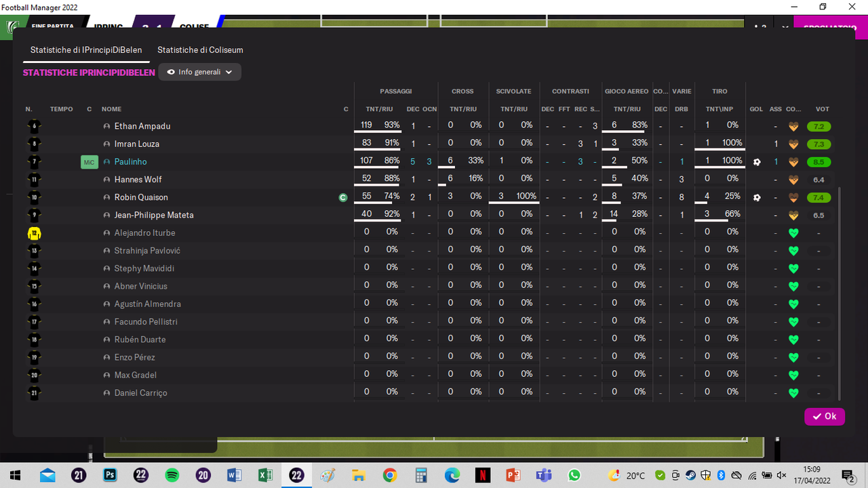This screenshot has width=868, height=488.
Task: Select Agustín Almendra in the substitutes list
Action: [x=147, y=304]
